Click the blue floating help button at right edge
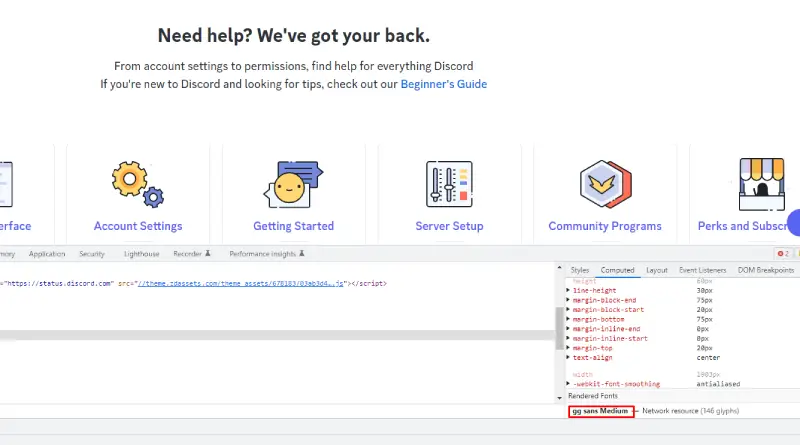 [794, 222]
